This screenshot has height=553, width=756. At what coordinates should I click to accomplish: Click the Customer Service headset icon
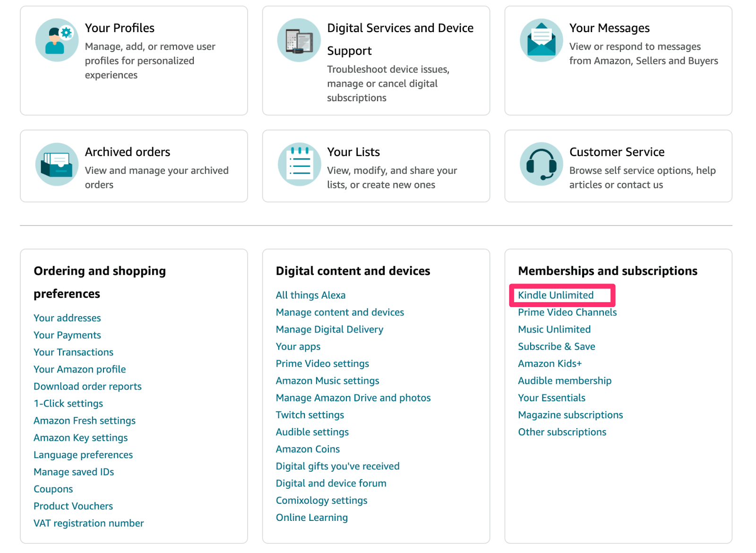(541, 164)
